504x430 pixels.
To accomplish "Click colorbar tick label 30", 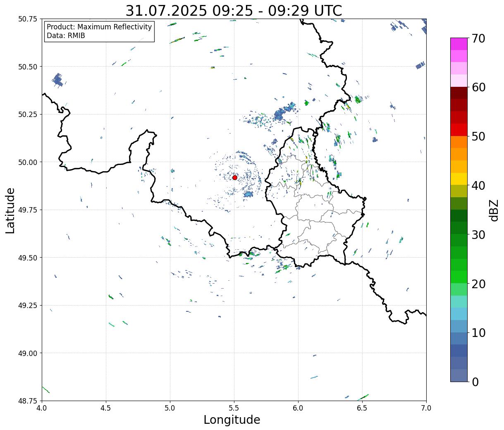I will click(478, 234).
